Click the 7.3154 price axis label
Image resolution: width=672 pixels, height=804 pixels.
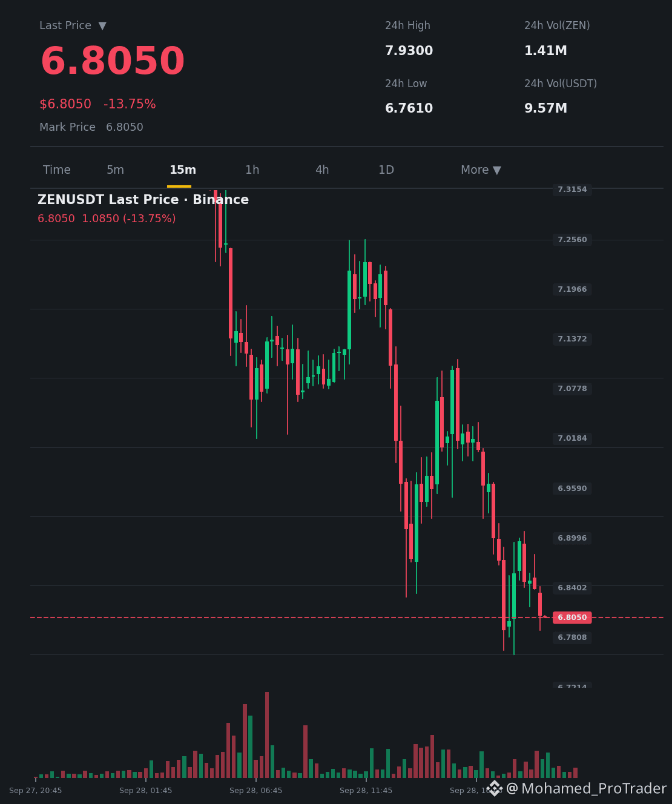coord(572,189)
